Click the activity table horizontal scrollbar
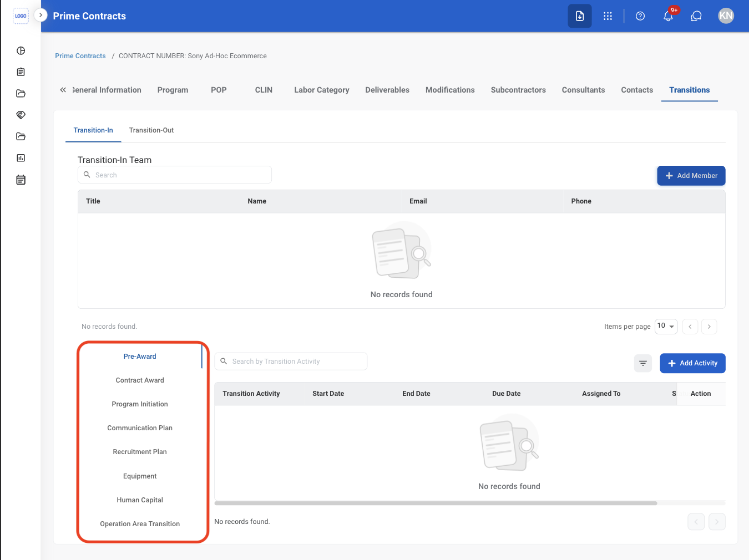Image resolution: width=749 pixels, height=560 pixels. (436, 503)
